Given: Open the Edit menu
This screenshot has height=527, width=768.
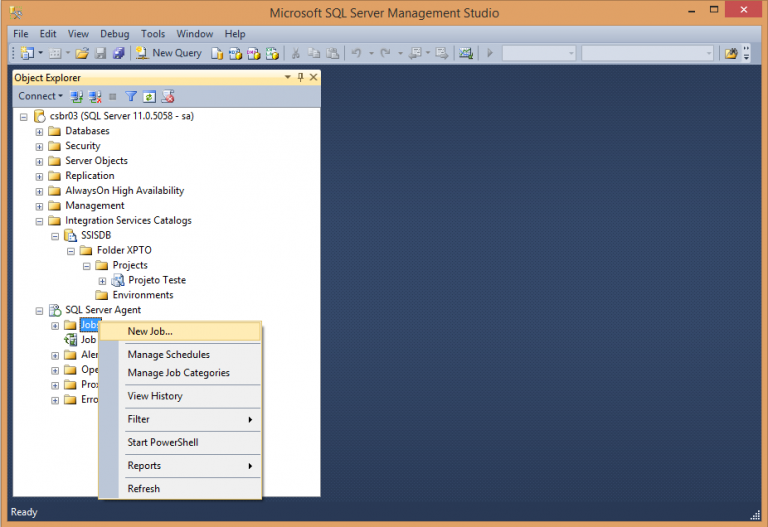Looking at the screenshot, I should pyautogui.click(x=48, y=34).
